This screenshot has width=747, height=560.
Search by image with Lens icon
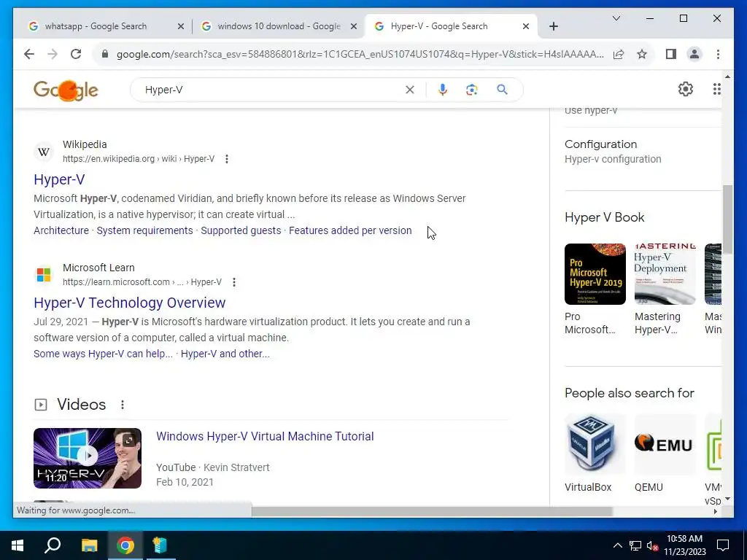pyautogui.click(x=472, y=90)
